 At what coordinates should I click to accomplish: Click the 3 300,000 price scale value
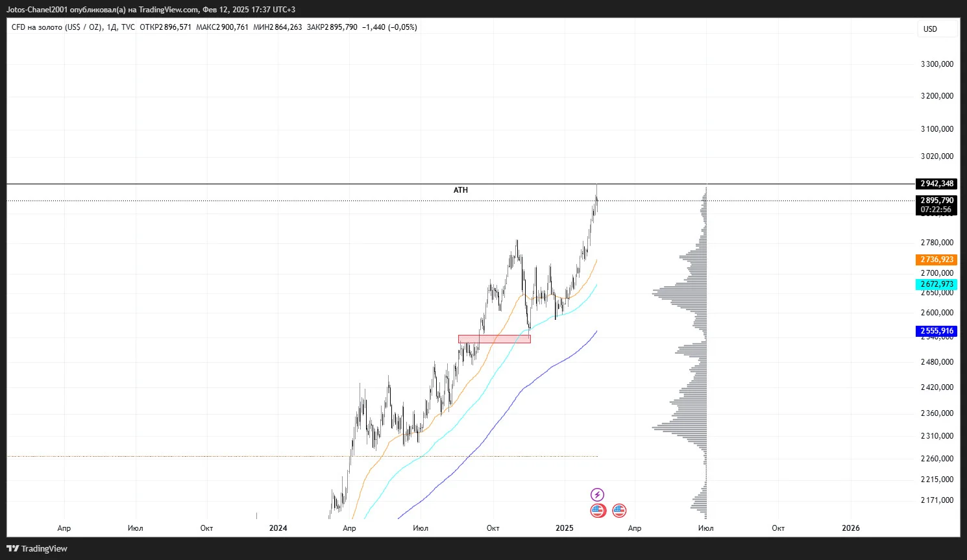(937, 64)
